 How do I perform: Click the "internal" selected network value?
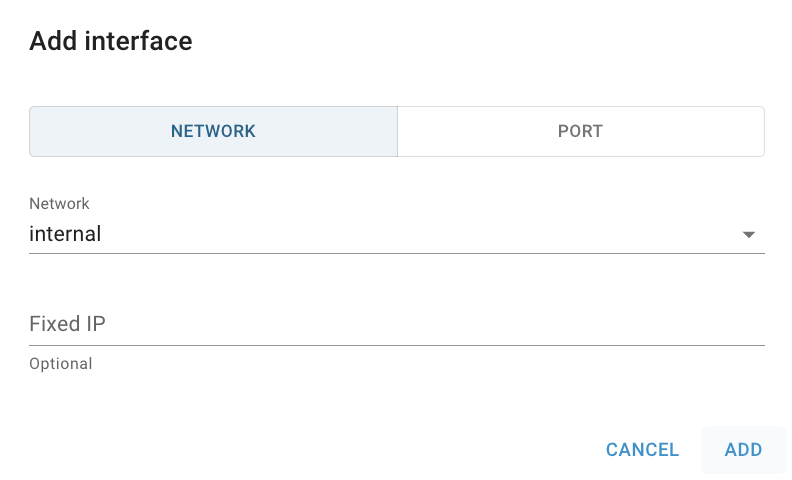66,235
